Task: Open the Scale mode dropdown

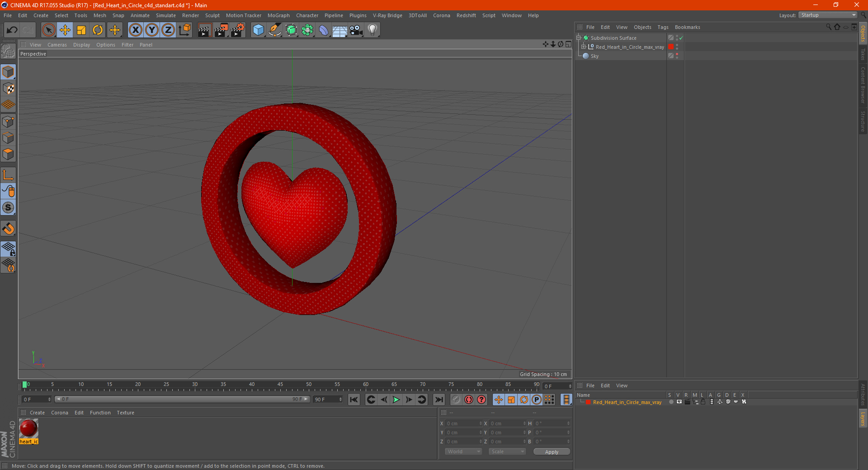Action: (x=507, y=451)
